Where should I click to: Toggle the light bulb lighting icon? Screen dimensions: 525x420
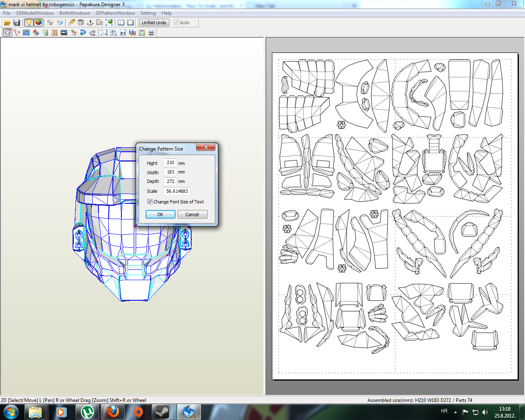click(x=29, y=23)
